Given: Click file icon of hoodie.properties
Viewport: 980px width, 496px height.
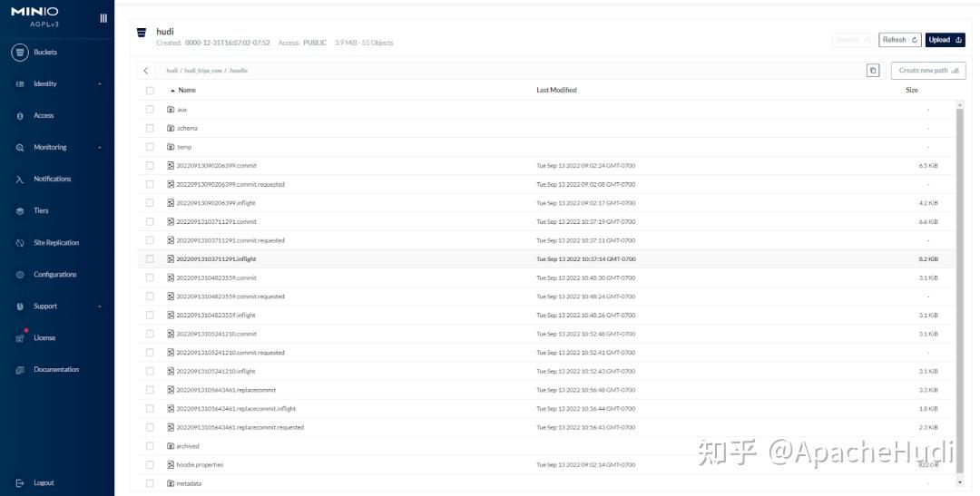Looking at the screenshot, I should (170, 465).
